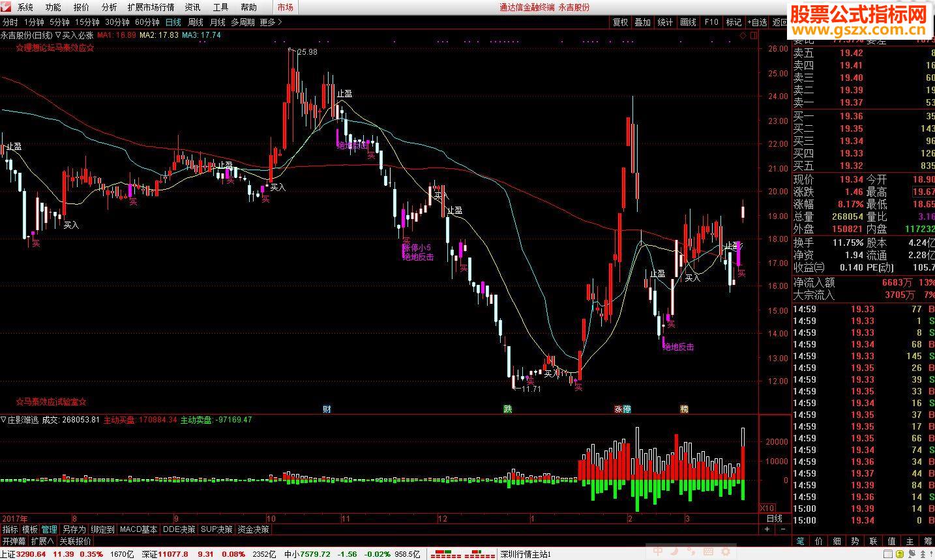The width and height of the screenshot is (935, 560).
Task: Click the 财 event marker on the chart
Action: (327, 409)
